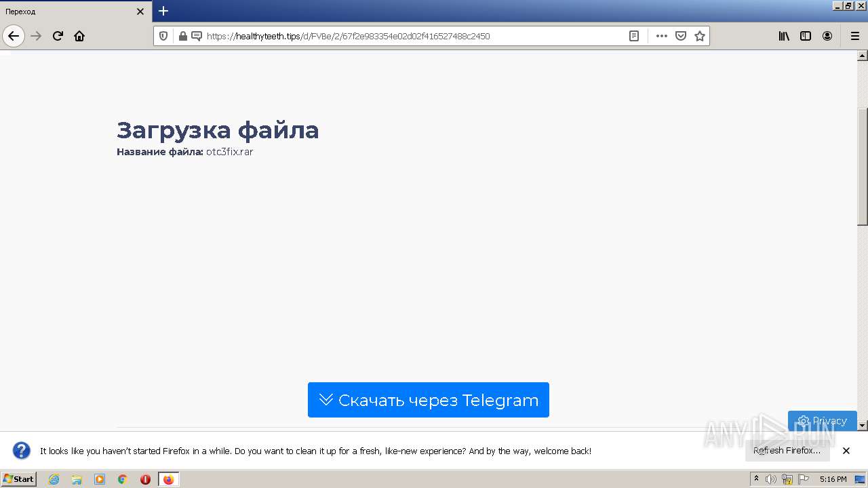Open tracking protection shield info
This screenshot has height=488, width=868.
coord(163,36)
